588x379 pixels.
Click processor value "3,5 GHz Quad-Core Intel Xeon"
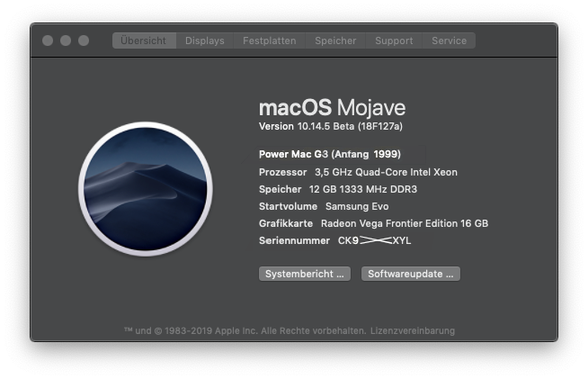(386, 172)
